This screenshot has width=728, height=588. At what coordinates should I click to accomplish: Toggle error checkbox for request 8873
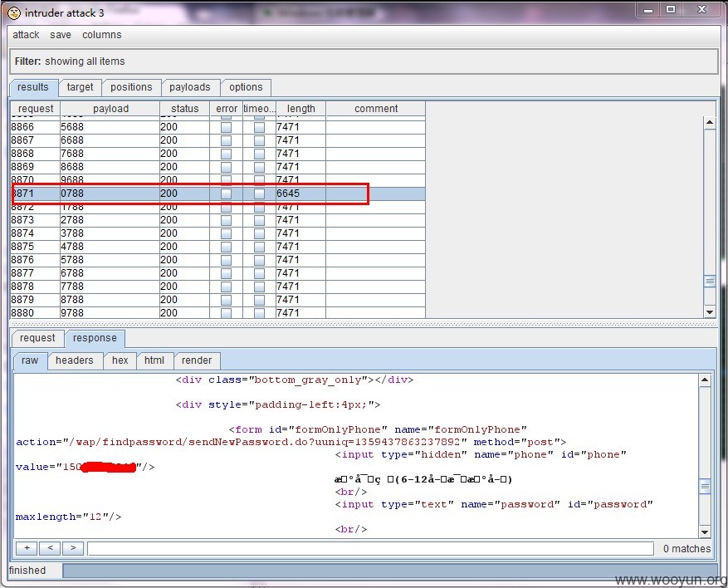point(226,220)
